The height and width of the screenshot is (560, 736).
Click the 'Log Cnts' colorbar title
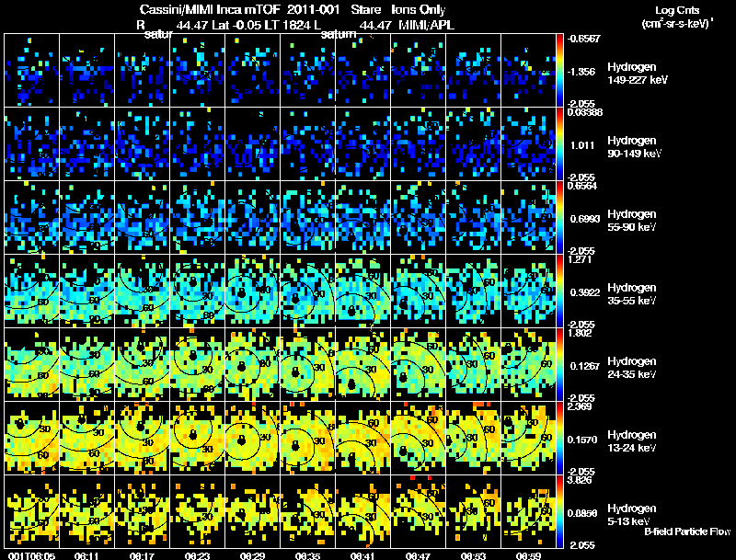pyautogui.click(x=677, y=10)
